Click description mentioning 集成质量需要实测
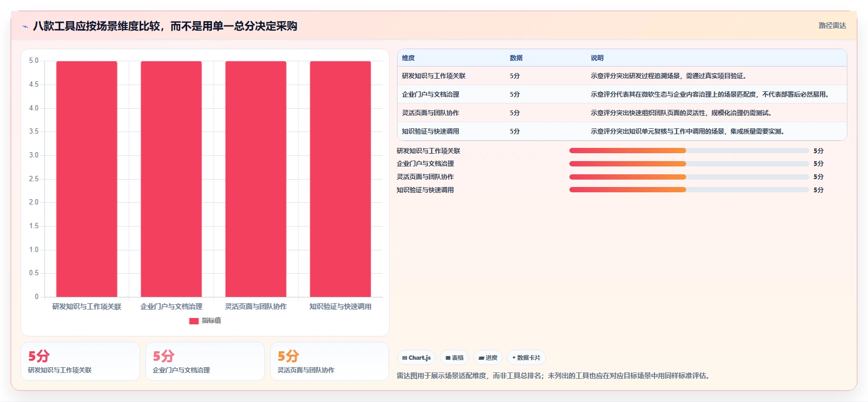Screen dimensions: 868x402 tap(688, 132)
